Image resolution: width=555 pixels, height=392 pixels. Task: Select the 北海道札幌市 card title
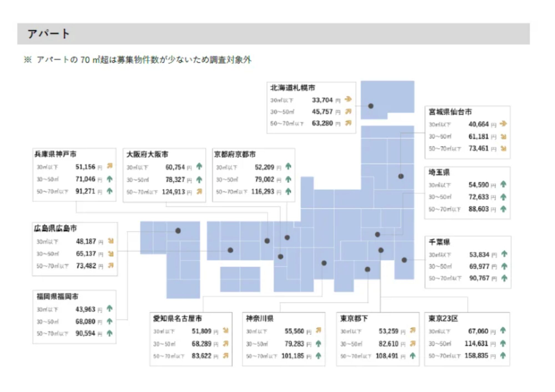[292, 88]
